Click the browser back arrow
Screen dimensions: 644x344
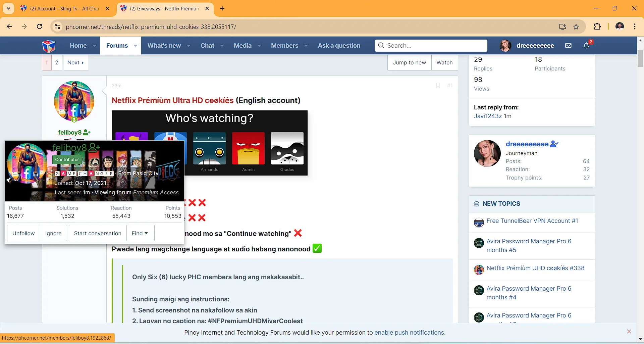click(x=9, y=27)
